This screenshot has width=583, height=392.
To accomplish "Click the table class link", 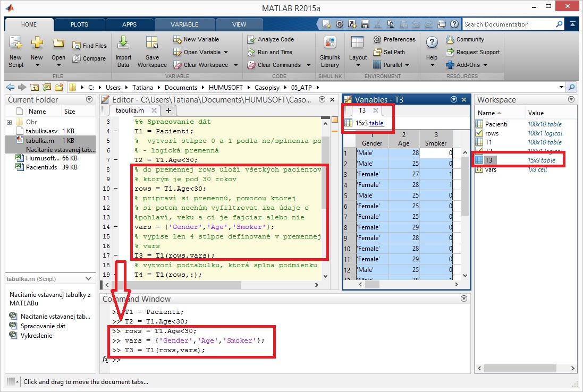I will 376,123.
